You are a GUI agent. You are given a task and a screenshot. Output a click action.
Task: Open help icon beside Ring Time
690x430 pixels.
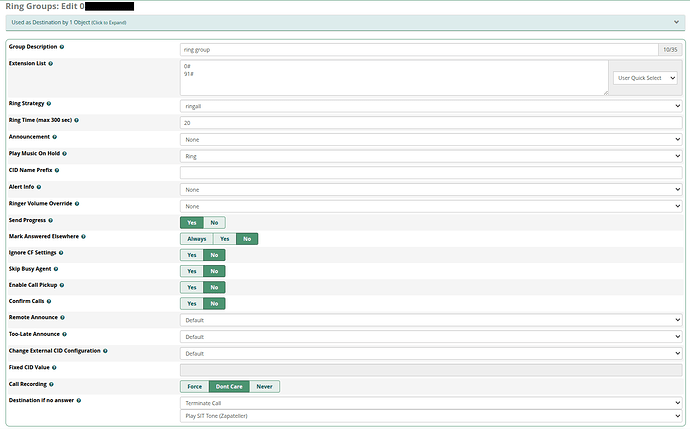[x=77, y=120]
